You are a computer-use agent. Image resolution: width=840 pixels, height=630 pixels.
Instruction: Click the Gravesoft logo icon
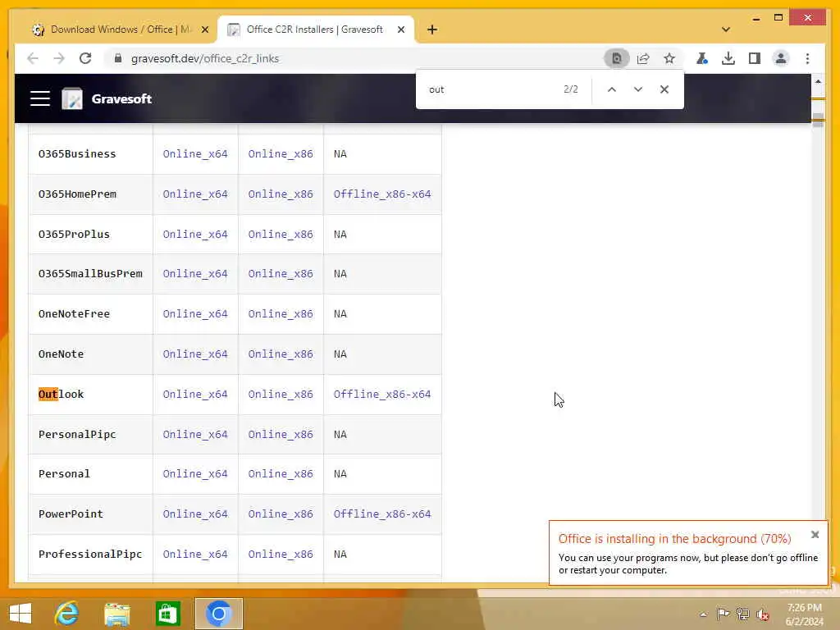click(x=72, y=98)
